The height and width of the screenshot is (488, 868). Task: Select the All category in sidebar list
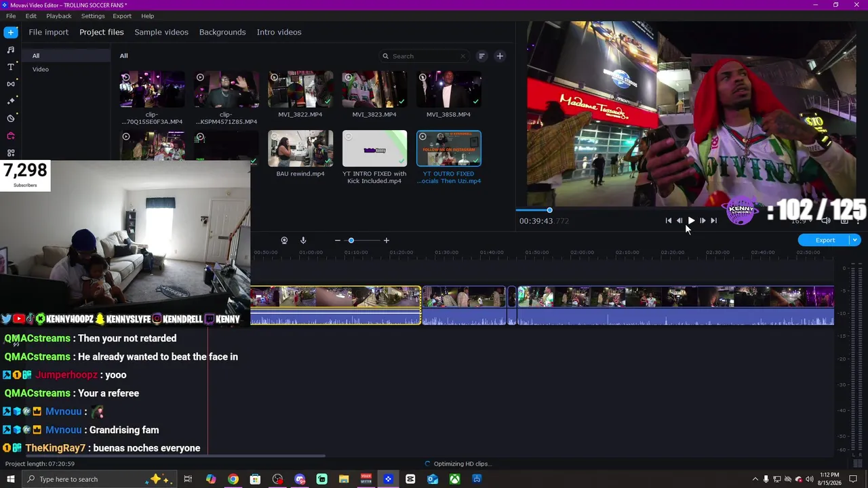pos(66,56)
